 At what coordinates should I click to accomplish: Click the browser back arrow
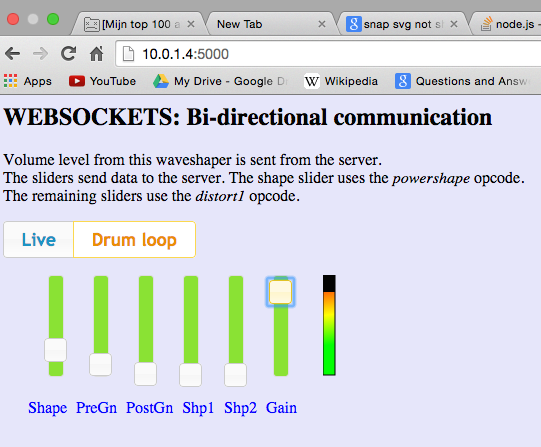(13, 53)
